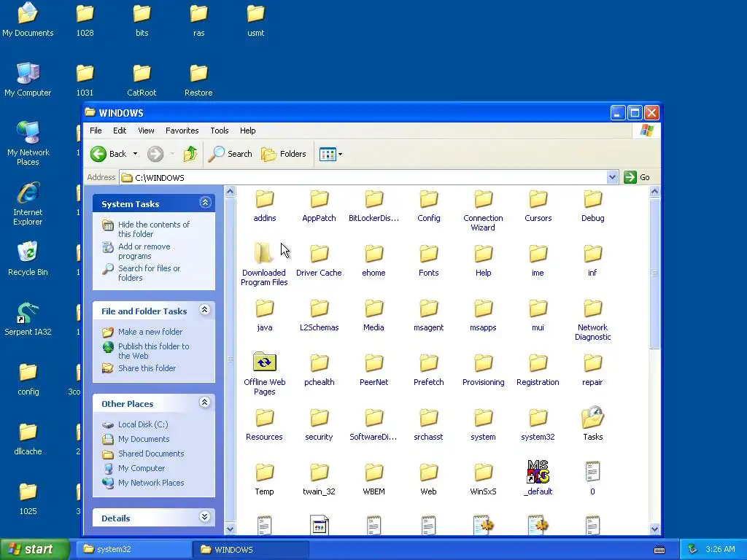Collapse the System Tasks panel
This screenshot has width=747, height=560.
coord(205,203)
